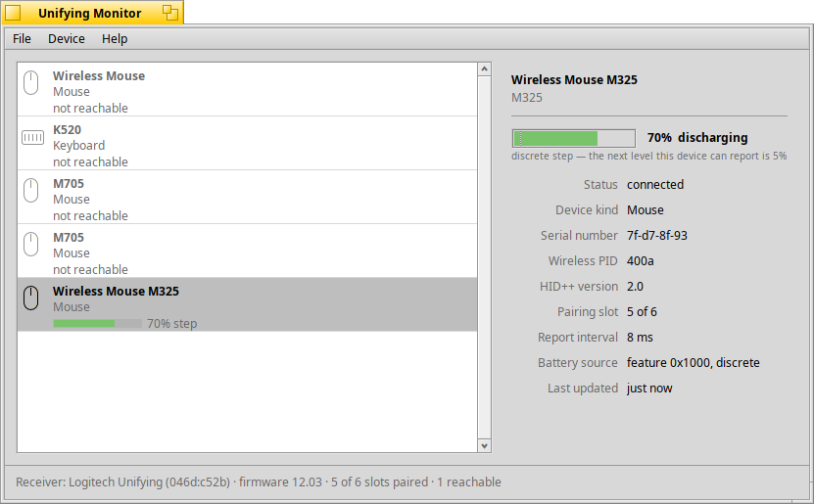Click the Wireless PID value 400a
814x504 pixels.
(x=640, y=261)
